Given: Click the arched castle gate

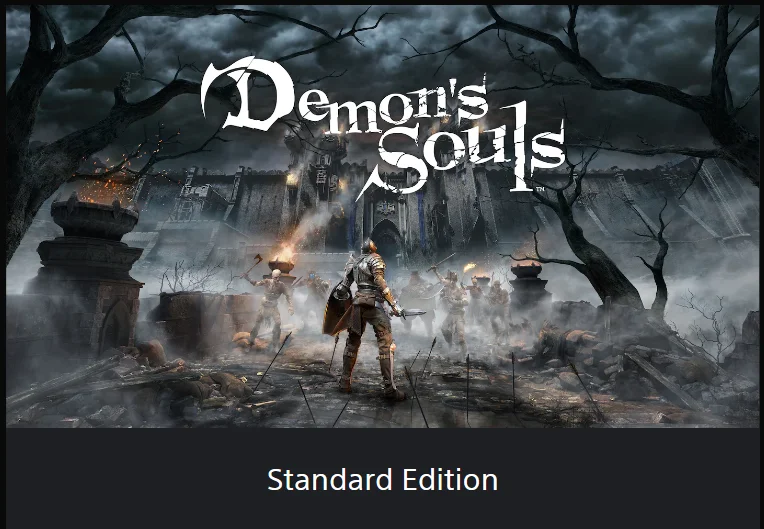Looking at the screenshot, I should pos(387,239).
